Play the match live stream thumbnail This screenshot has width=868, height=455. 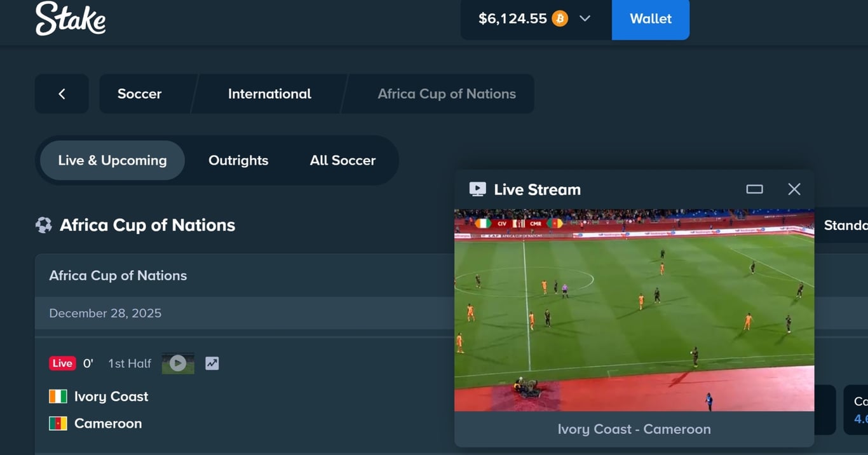click(178, 363)
